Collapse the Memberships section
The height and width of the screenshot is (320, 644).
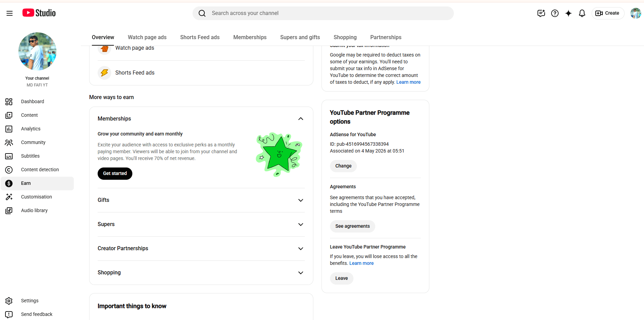(301, 119)
